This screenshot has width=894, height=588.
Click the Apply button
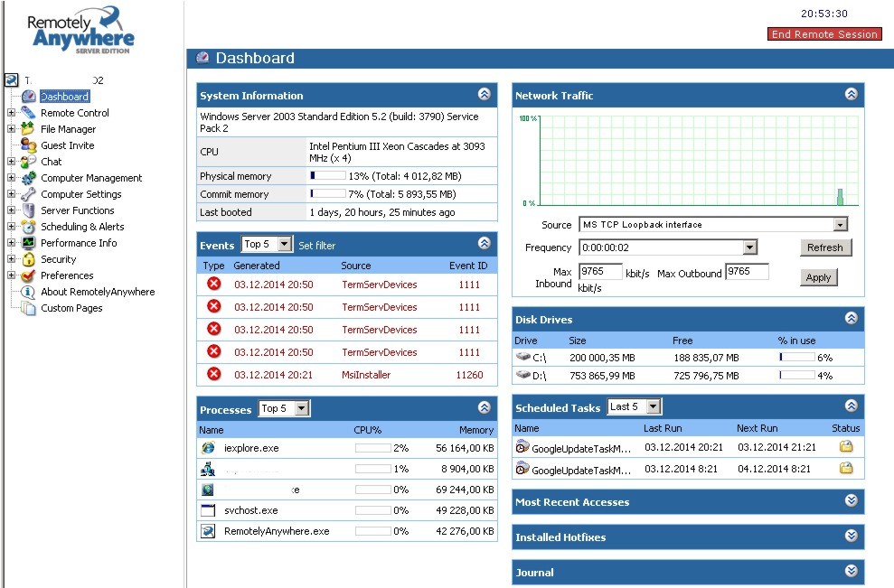click(818, 277)
